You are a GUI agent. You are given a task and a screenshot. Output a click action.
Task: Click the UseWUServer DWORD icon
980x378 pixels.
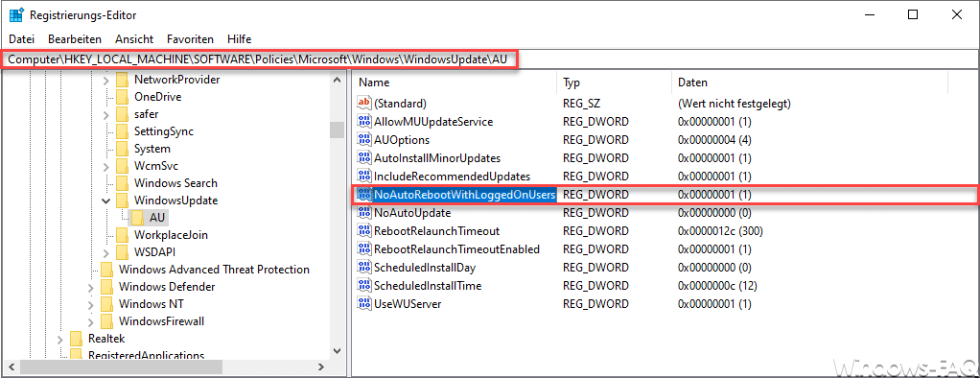pyautogui.click(x=363, y=304)
